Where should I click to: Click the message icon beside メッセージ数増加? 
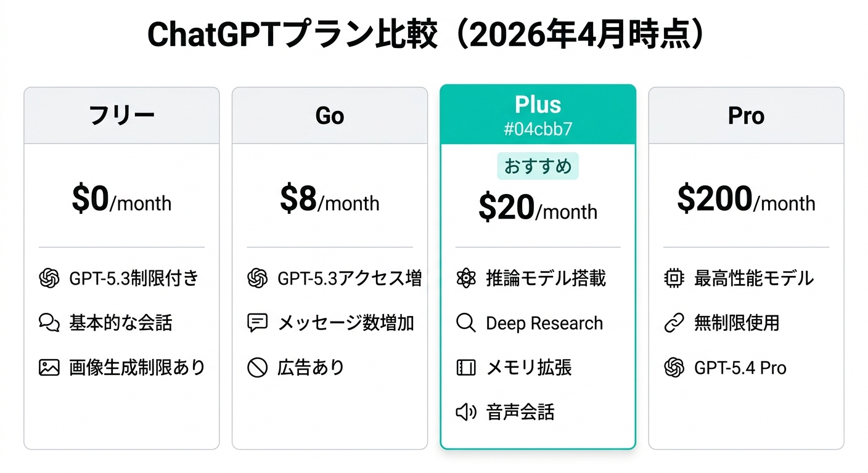pos(257,323)
